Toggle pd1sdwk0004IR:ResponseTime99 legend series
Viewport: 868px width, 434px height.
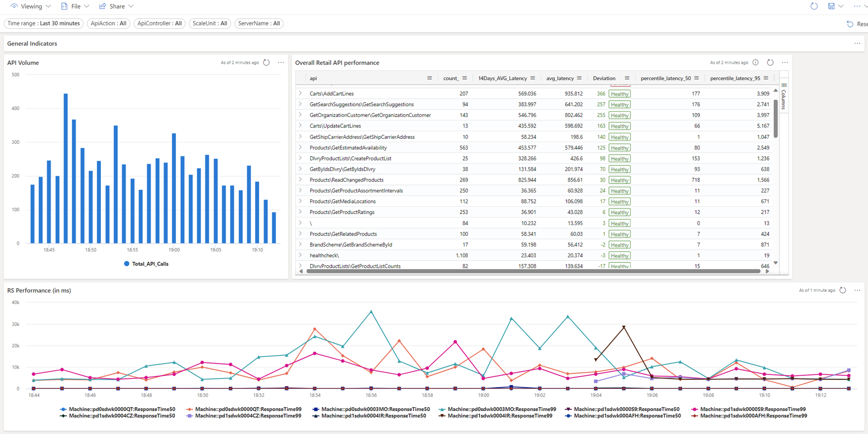(495, 416)
